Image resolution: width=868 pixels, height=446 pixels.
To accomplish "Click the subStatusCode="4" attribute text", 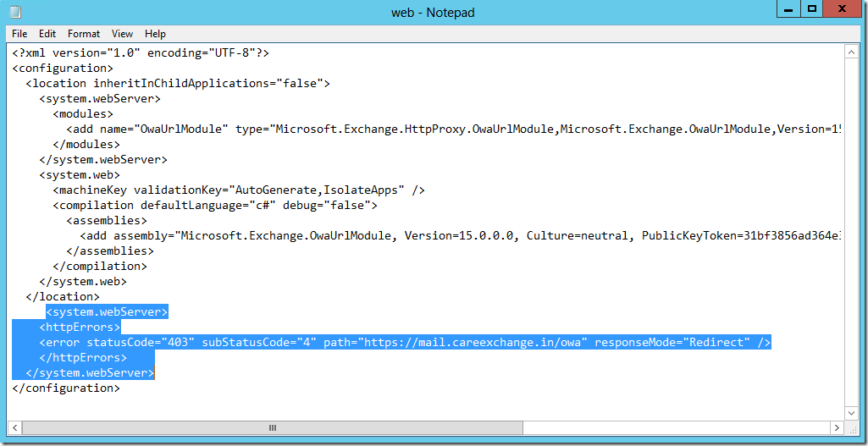I will coord(259,342).
